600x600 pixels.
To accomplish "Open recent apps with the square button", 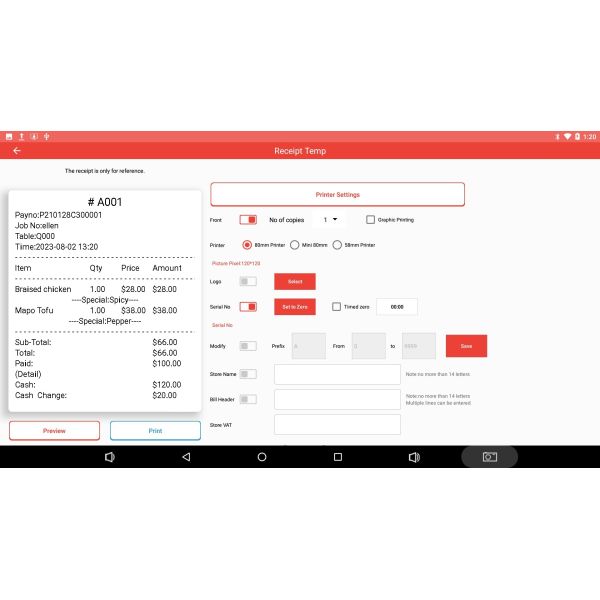I will pyautogui.click(x=338, y=457).
